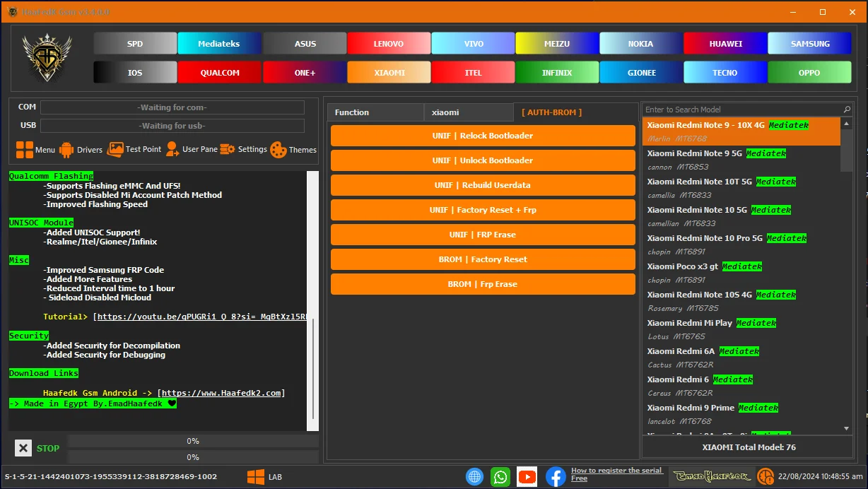Open the YouTube tutorial link in log
Image resolution: width=868 pixels, height=489 pixels.
pyautogui.click(x=201, y=317)
